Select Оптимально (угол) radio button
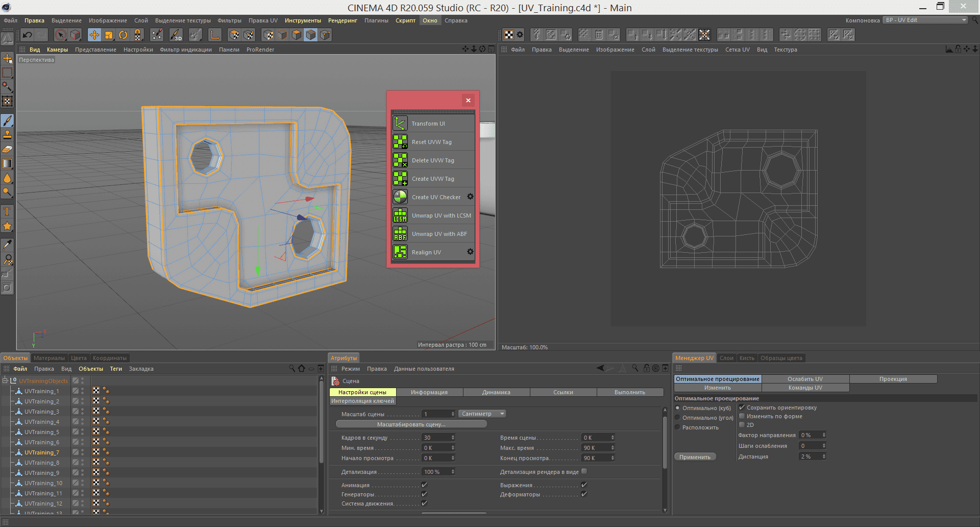The height and width of the screenshot is (527, 980). (678, 418)
